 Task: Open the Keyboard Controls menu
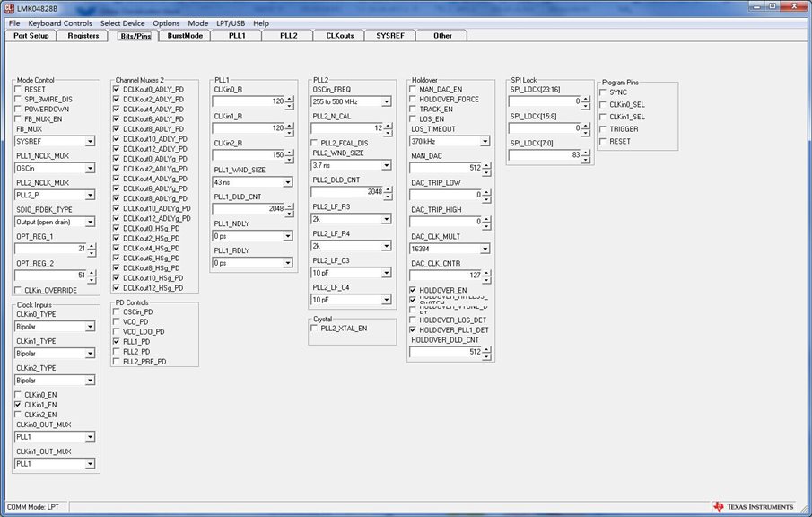pyautogui.click(x=60, y=23)
